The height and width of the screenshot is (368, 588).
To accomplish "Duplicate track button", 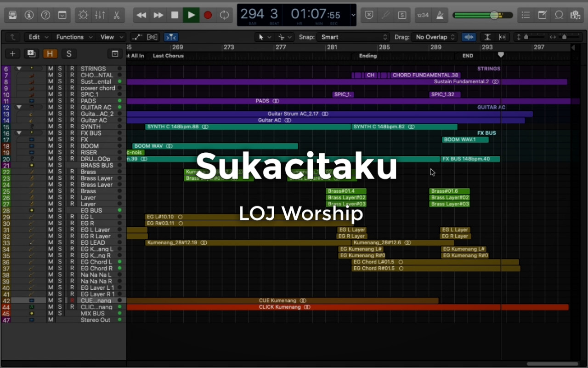I will tap(31, 54).
